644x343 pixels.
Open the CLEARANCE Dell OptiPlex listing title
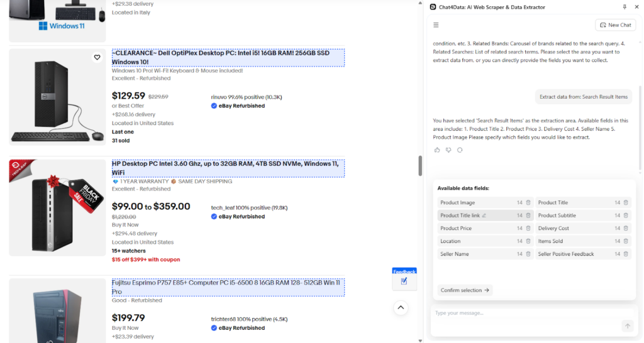pyautogui.click(x=228, y=57)
